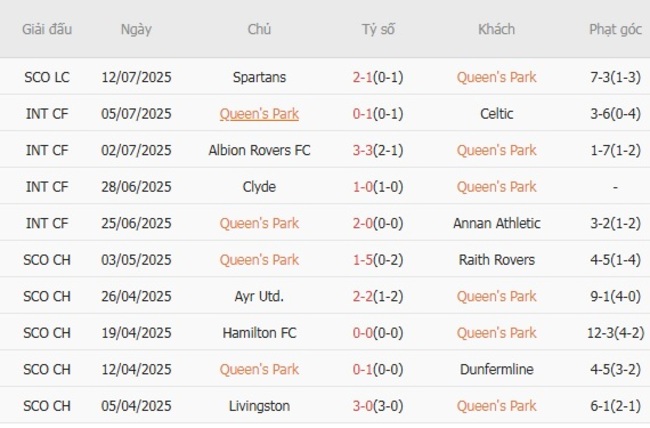This screenshot has height=428, width=650.
Task: Open the Livingston home team entry
Action: coord(259,406)
